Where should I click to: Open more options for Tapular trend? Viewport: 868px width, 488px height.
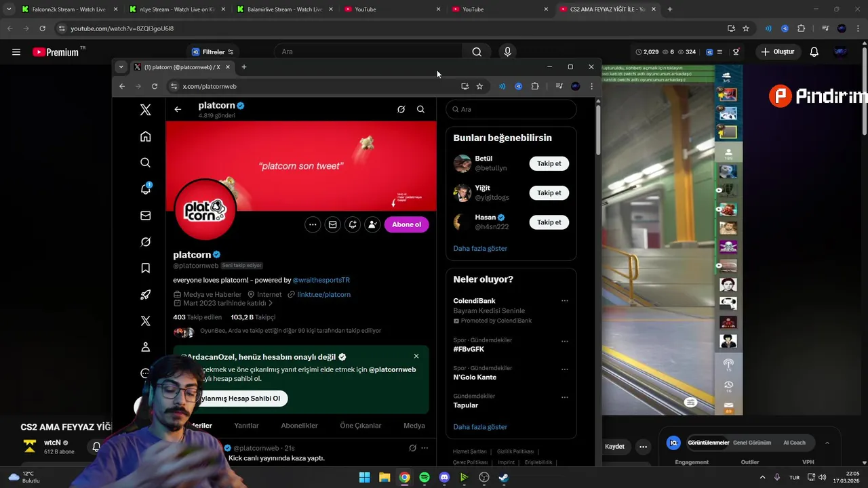(x=564, y=397)
